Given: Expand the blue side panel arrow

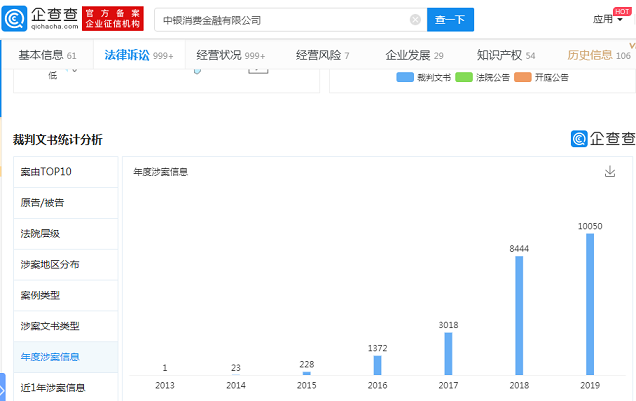Looking at the screenshot, I should click(x=2, y=390).
